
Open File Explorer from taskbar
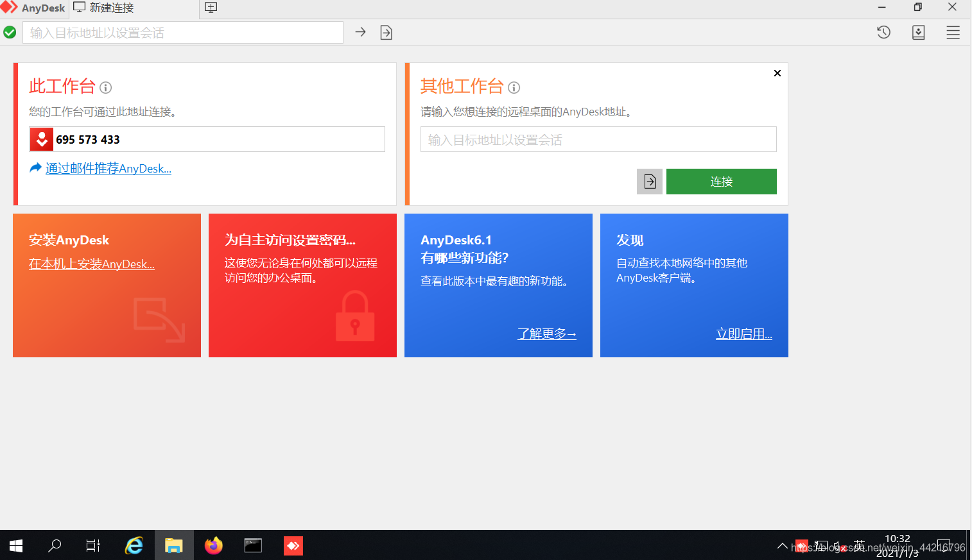pos(174,545)
